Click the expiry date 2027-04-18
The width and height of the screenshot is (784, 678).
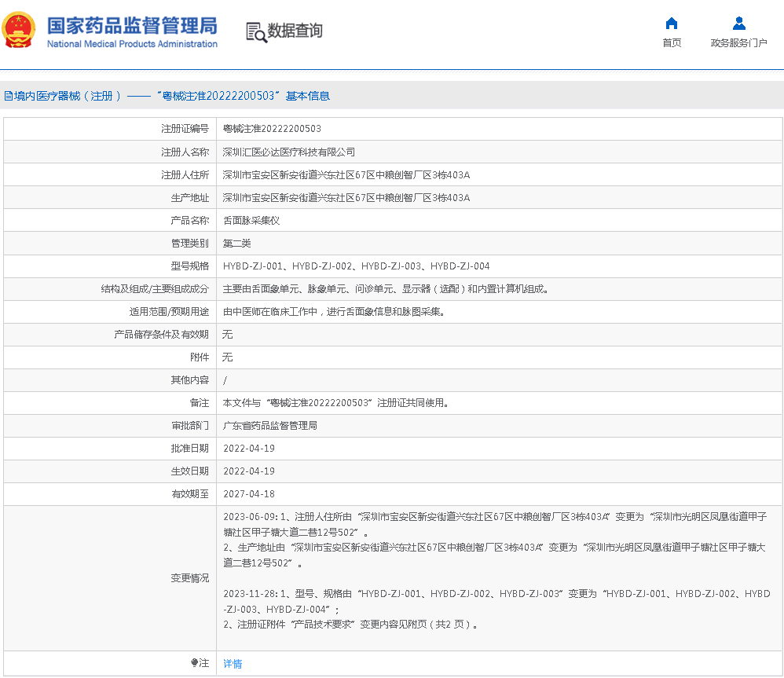249,494
